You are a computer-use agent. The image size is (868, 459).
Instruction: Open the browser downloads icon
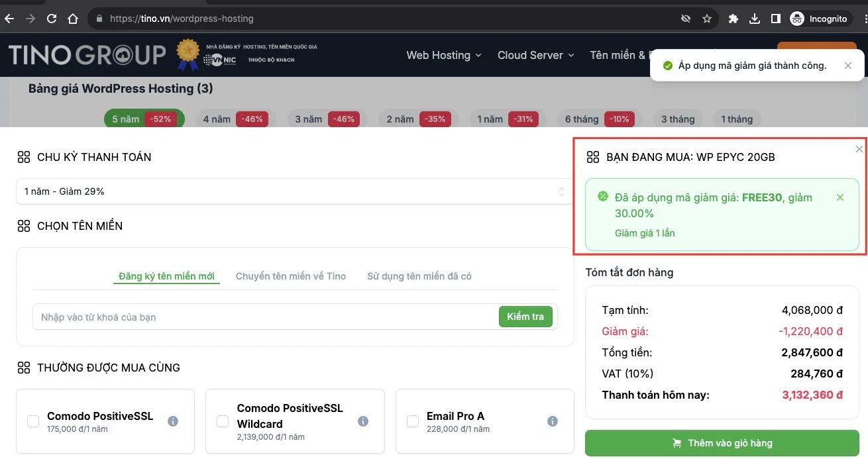pos(755,19)
